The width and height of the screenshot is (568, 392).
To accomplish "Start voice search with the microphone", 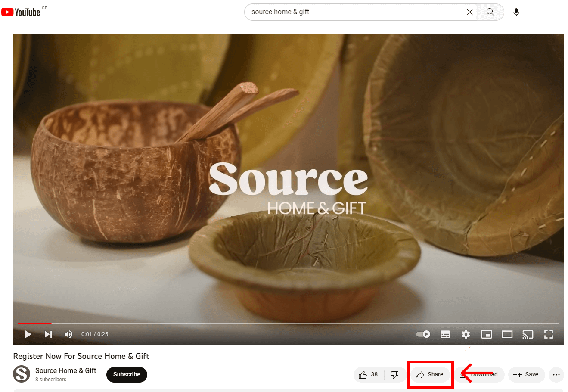I will coord(516,12).
